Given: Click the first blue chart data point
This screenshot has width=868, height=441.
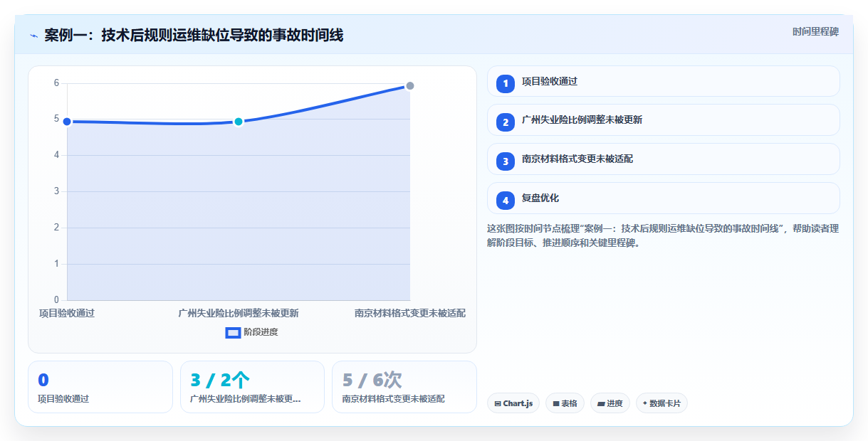Looking at the screenshot, I should pos(67,122).
